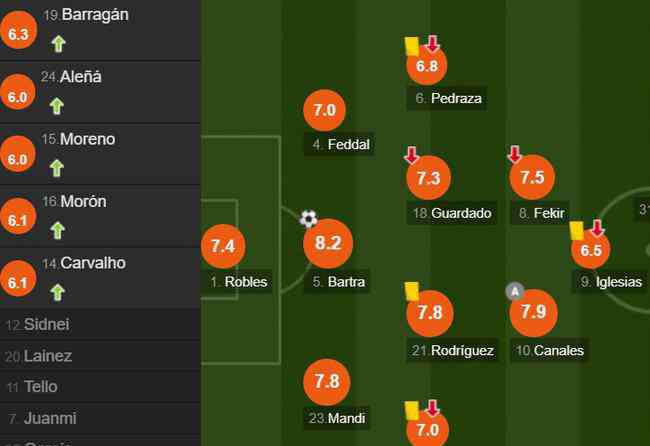
Task: Select Robles' 7.4 rating circle
Action: pos(223,246)
